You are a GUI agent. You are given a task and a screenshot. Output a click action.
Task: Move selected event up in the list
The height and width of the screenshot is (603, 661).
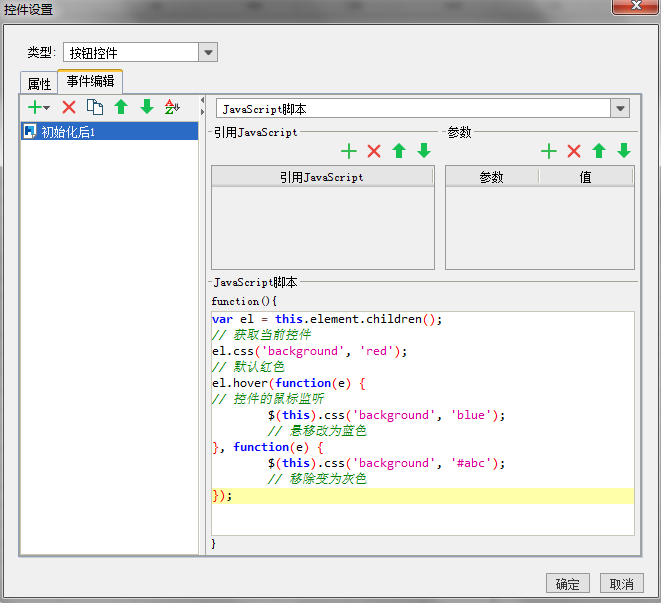click(x=121, y=107)
